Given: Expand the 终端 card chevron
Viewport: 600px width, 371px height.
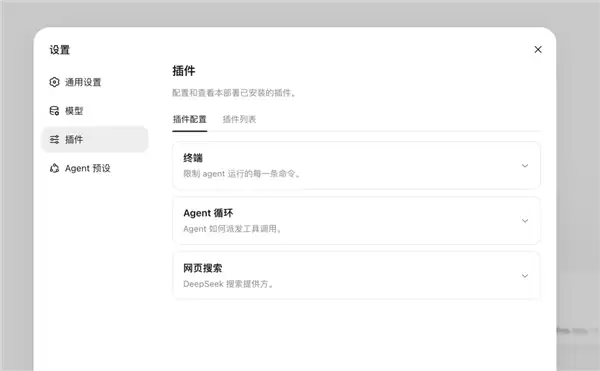Looking at the screenshot, I should pyautogui.click(x=525, y=166).
